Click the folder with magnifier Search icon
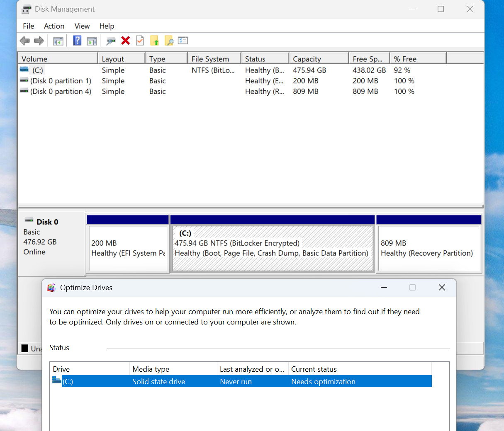 coord(169,41)
